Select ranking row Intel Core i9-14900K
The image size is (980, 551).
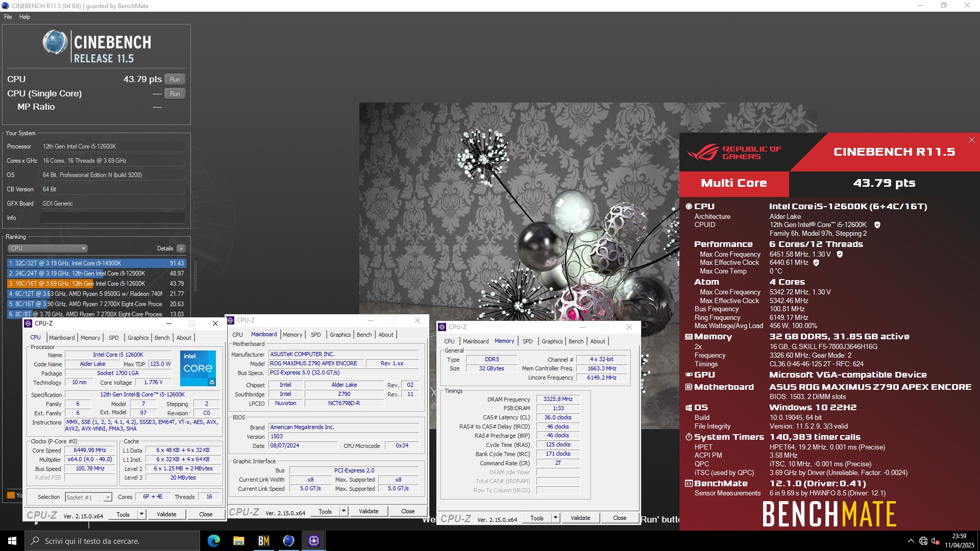click(x=96, y=263)
